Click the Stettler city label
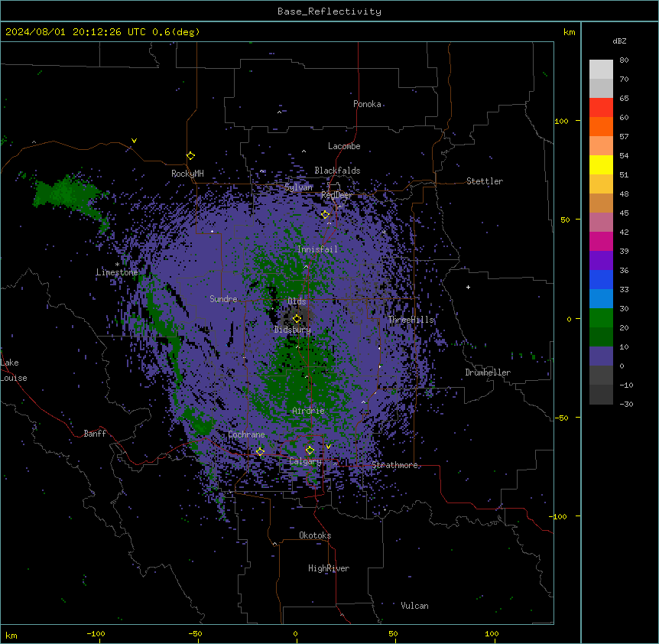This screenshot has height=644, width=659. point(485,181)
